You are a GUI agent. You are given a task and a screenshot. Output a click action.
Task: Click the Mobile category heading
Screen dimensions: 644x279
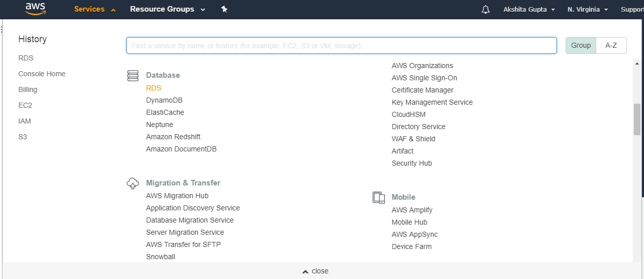point(403,197)
